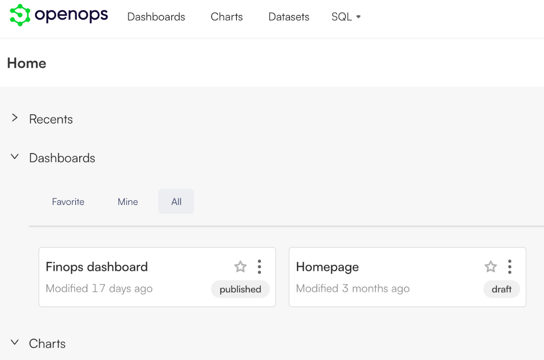Click the Home page heading
This screenshot has width=544, height=360.
(x=27, y=63)
